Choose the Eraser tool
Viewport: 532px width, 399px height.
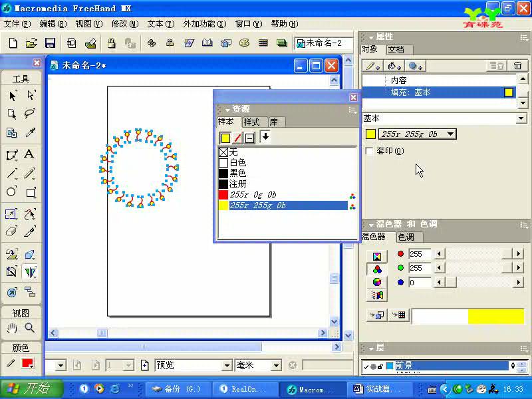pos(11,231)
